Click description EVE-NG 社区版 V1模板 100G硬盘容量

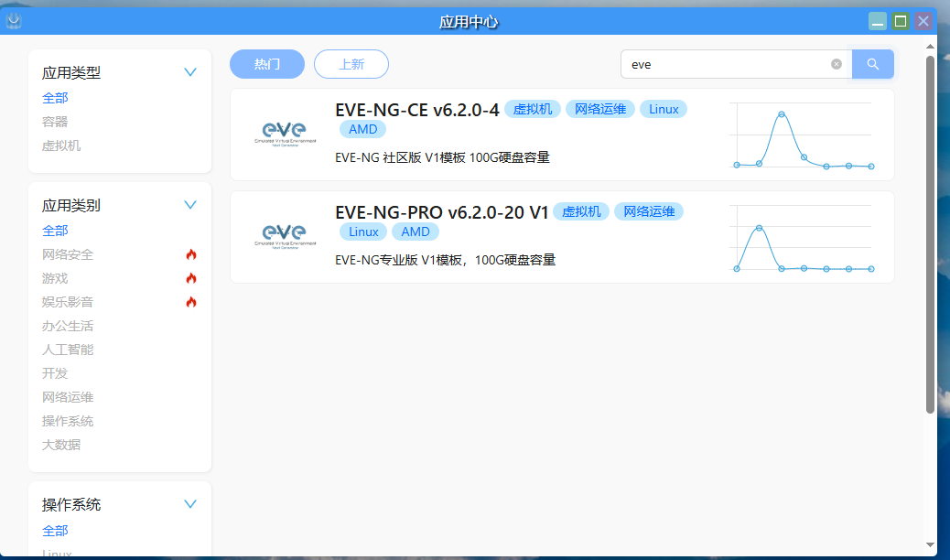coord(442,157)
